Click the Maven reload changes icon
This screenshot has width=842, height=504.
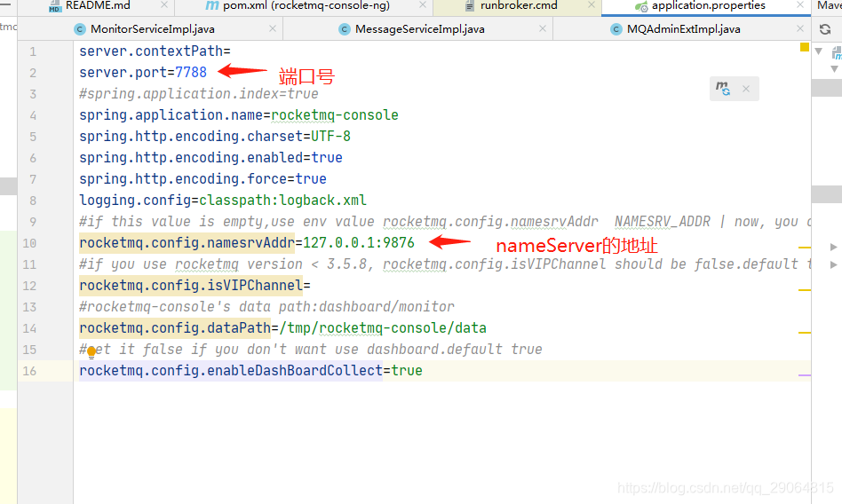(x=723, y=89)
